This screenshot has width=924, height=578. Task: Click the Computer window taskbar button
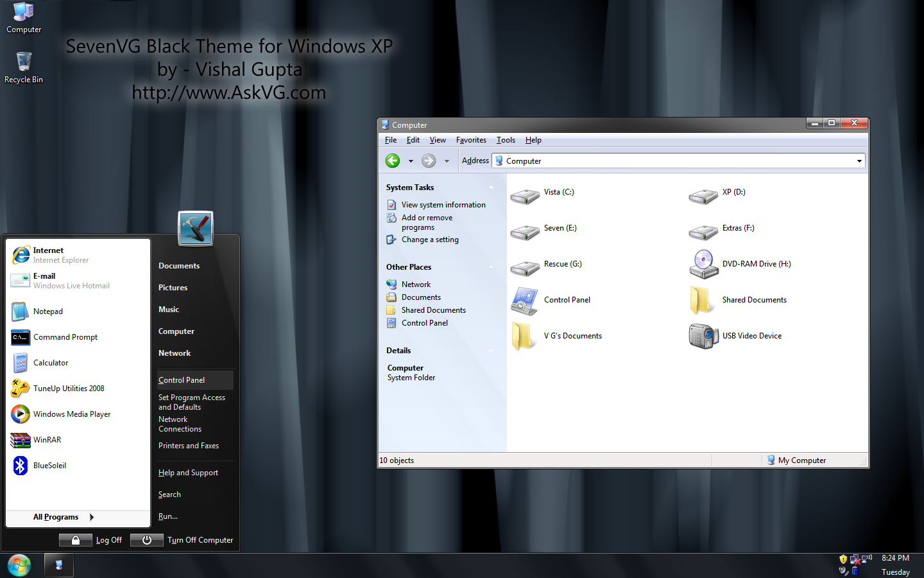coord(59,565)
